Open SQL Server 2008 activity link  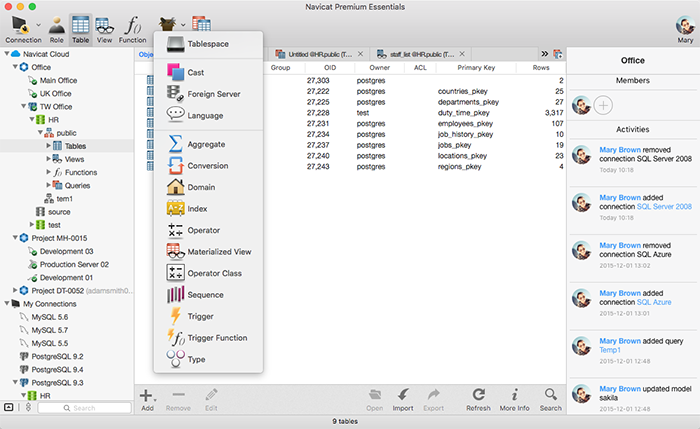664,207
